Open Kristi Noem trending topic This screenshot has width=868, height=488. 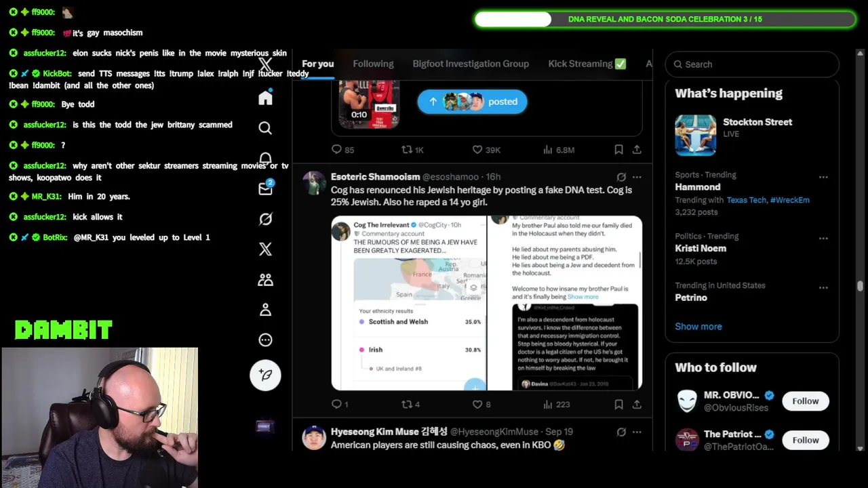pyautogui.click(x=701, y=248)
